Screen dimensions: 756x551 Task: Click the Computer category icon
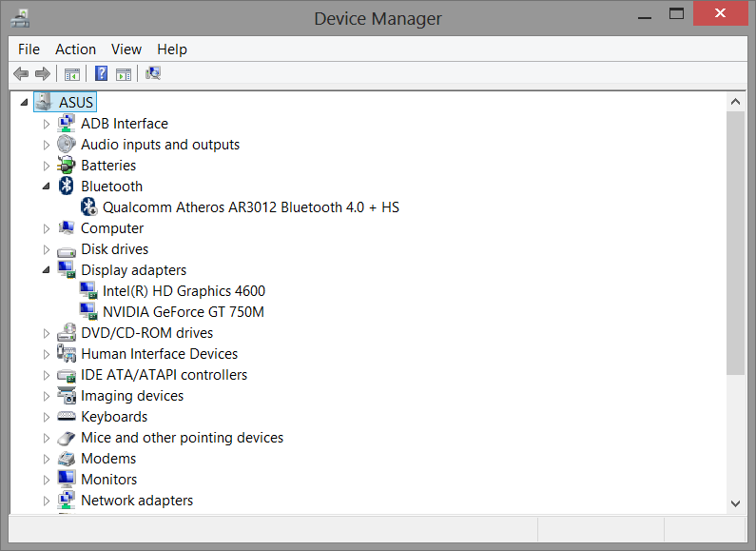(66, 227)
